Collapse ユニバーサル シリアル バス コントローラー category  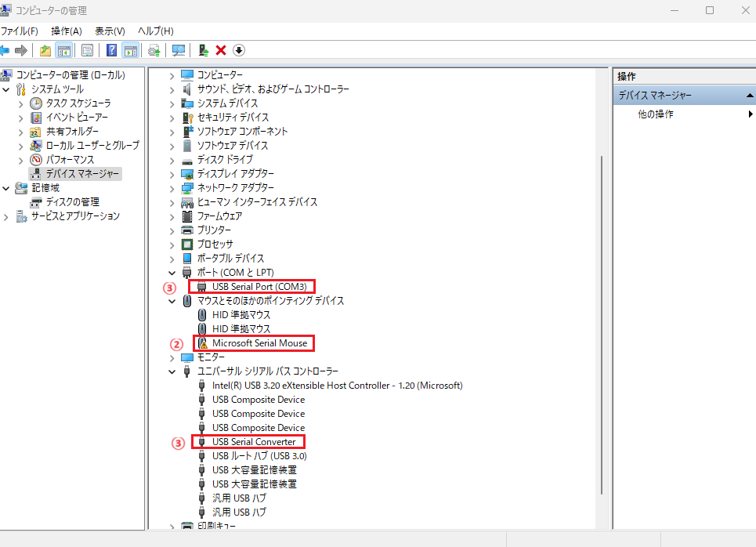point(172,372)
